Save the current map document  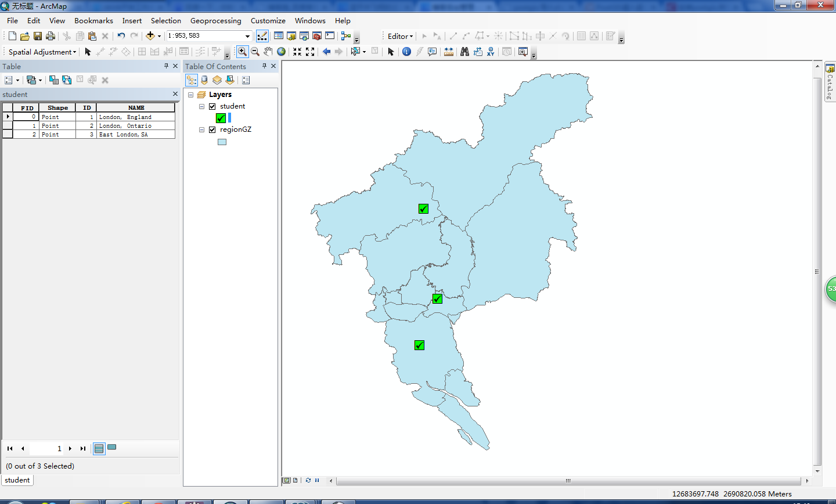pos(38,36)
